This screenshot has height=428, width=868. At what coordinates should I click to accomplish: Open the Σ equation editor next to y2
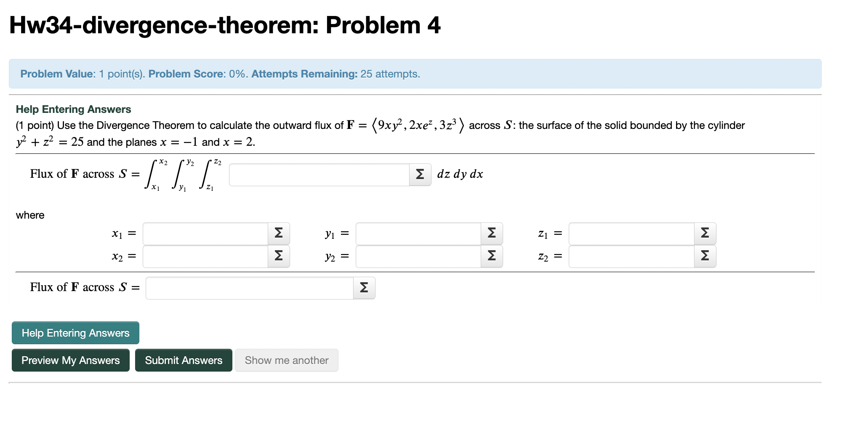tap(492, 256)
